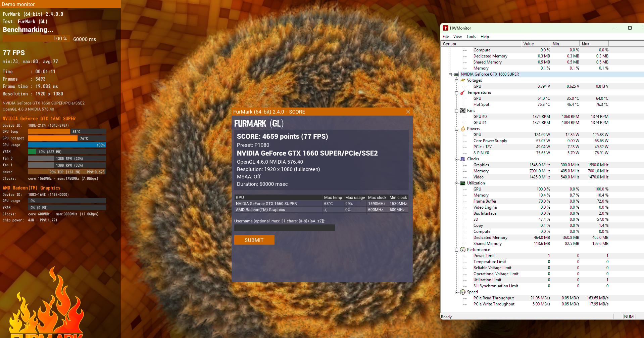Click the GPU temp 65°C bar
644x338 pixels.
[x=67, y=131]
